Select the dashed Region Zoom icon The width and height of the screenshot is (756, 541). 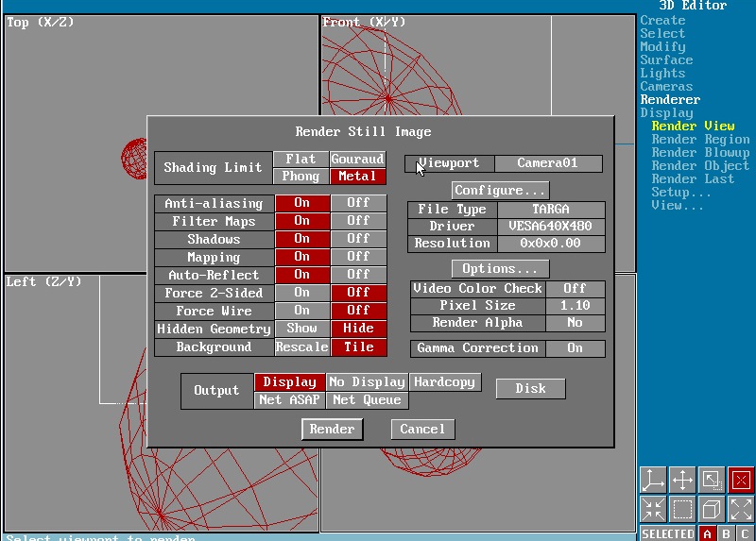click(682, 509)
